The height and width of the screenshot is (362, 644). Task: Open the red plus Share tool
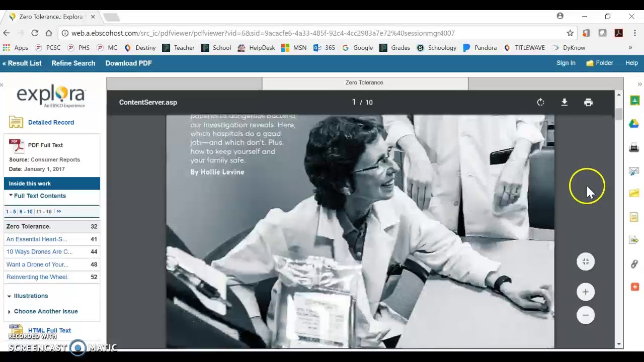634,287
